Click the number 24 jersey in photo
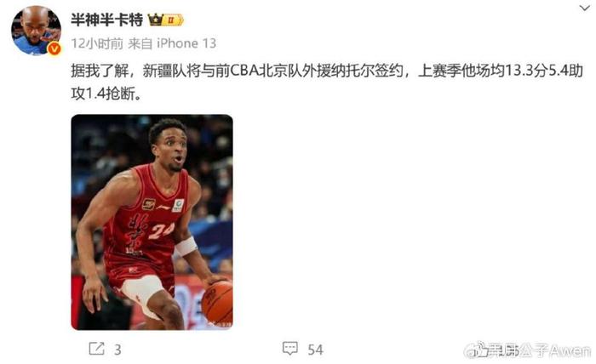596x364 pixels. [x=161, y=230]
